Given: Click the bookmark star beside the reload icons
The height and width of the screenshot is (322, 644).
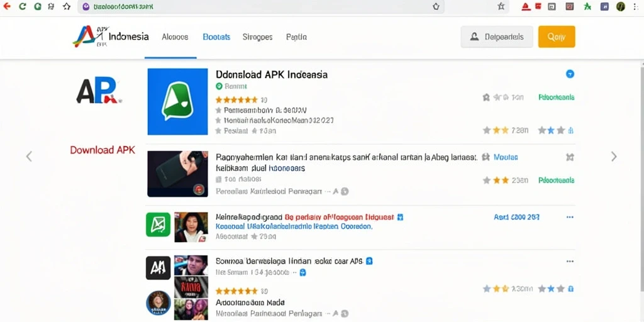Looking at the screenshot, I should click(x=67, y=6).
